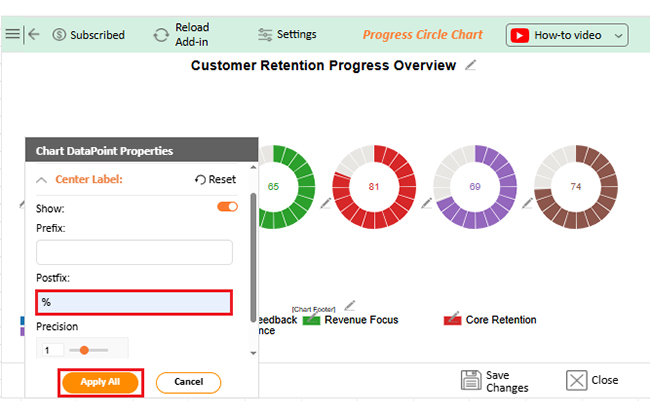Click the Prefix input field
The height and width of the screenshot is (416, 650).
coord(134,253)
